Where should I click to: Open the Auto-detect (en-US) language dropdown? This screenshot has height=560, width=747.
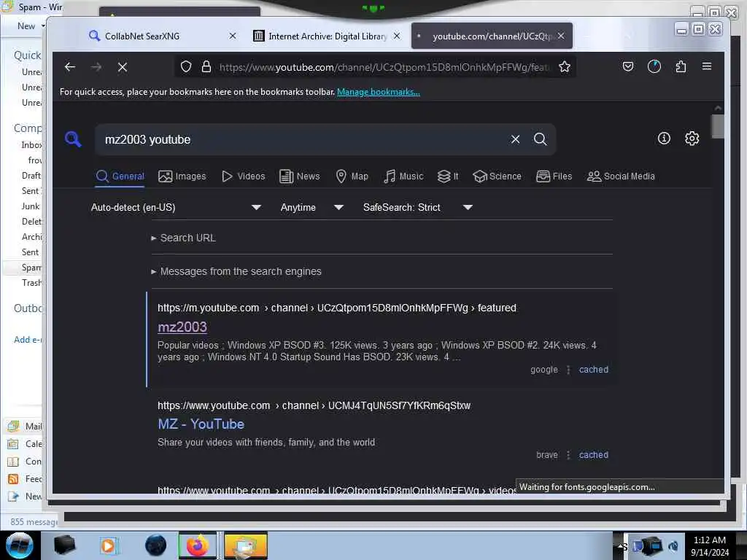pyautogui.click(x=176, y=207)
